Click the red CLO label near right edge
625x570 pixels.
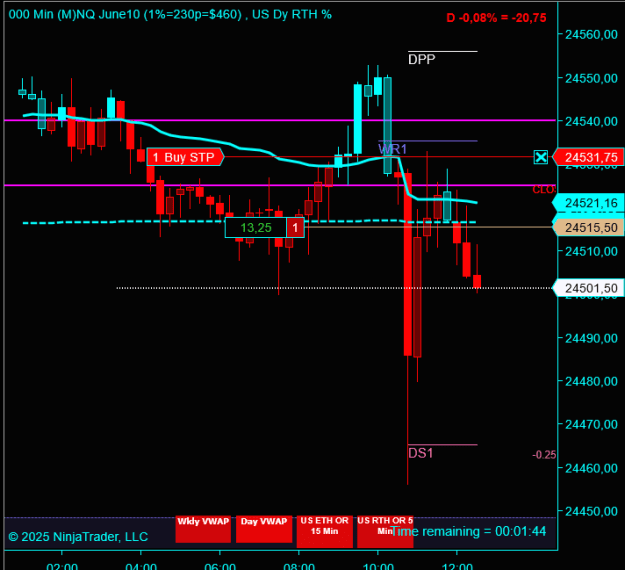coord(544,190)
